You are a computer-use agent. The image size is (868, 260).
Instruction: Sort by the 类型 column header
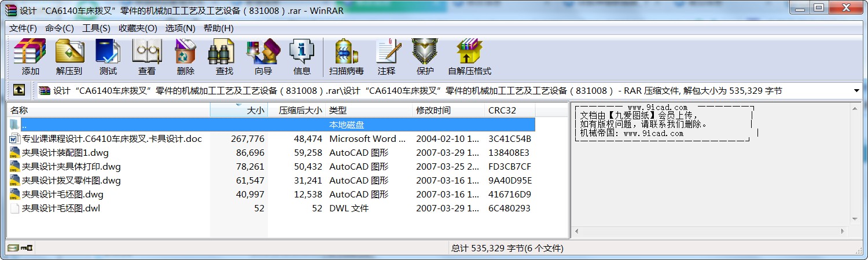coord(369,110)
